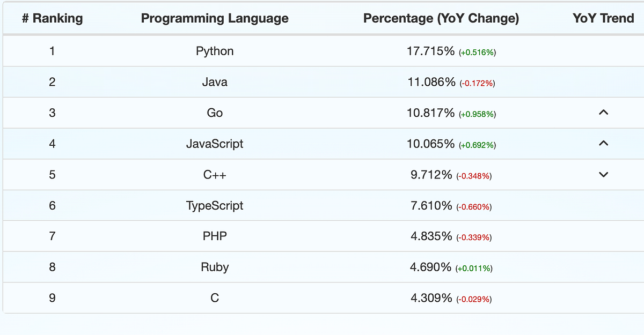Select the upward trend chevron beside JavaScript
The image size is (644, 335).
pos(603,144)
